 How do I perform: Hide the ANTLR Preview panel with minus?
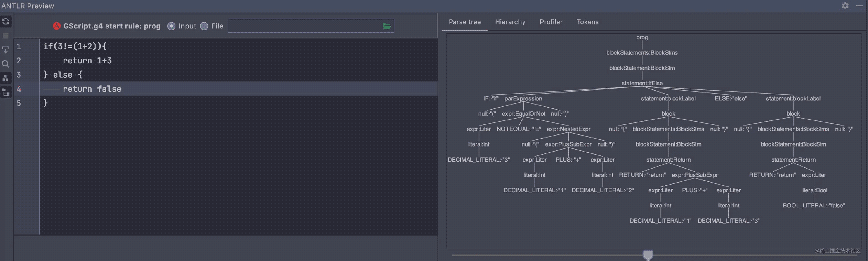[x=859, y=6]
